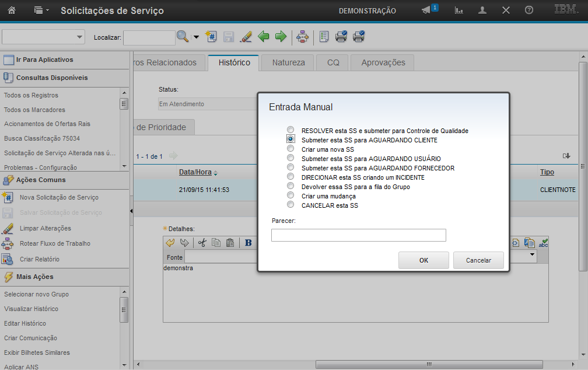This screenshot has height=370, width=588.
Task: Choose CANCELAR esta SS radio button
Action: (x=290, y=205)
